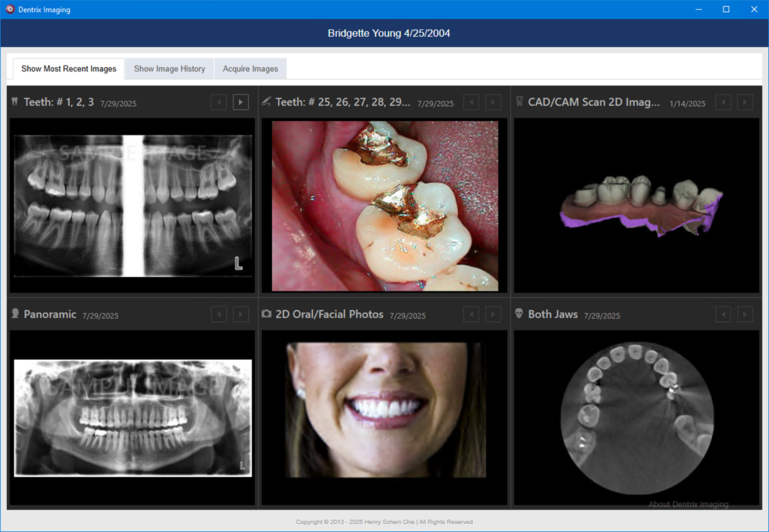Click the Panoramic panel title

point(50,314)
